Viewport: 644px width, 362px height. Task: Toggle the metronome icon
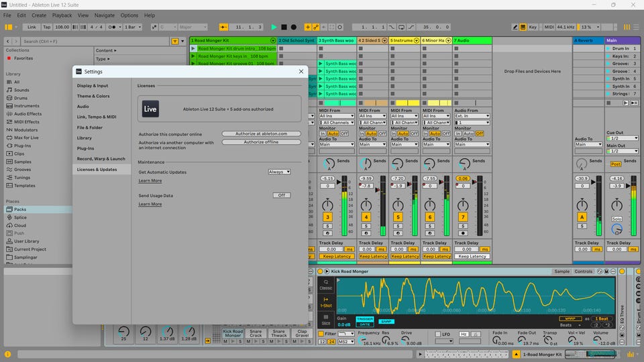click(111, 27)
